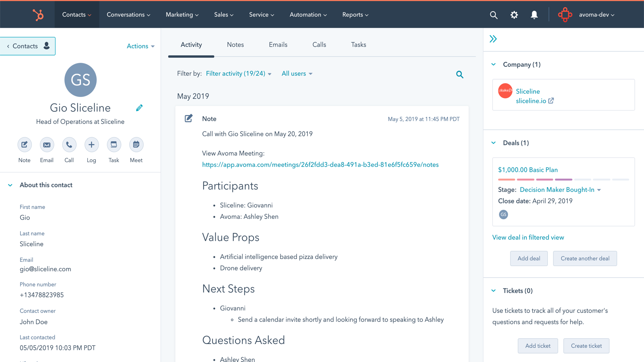Click the phone number +13478823985
This screenshot has height=362, width=644.
42,295
